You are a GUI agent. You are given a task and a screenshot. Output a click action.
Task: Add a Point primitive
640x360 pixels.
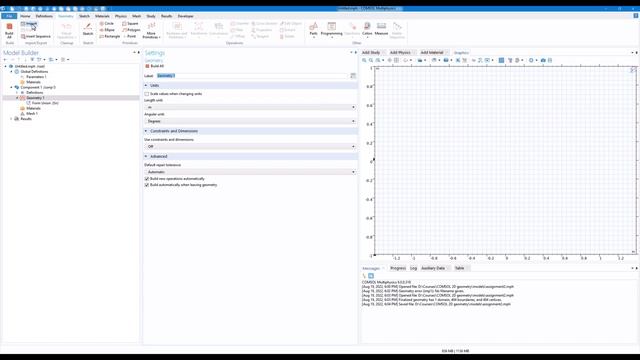coord(129,36)
